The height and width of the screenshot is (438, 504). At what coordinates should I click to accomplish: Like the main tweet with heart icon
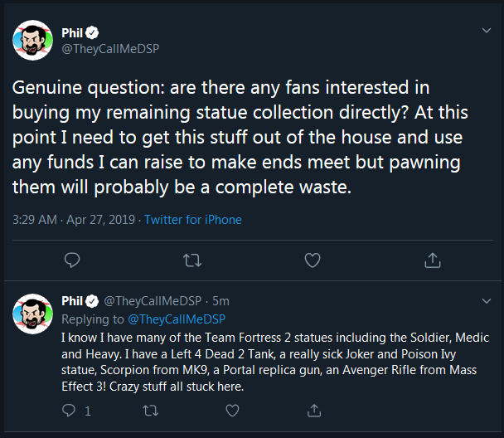313,260
